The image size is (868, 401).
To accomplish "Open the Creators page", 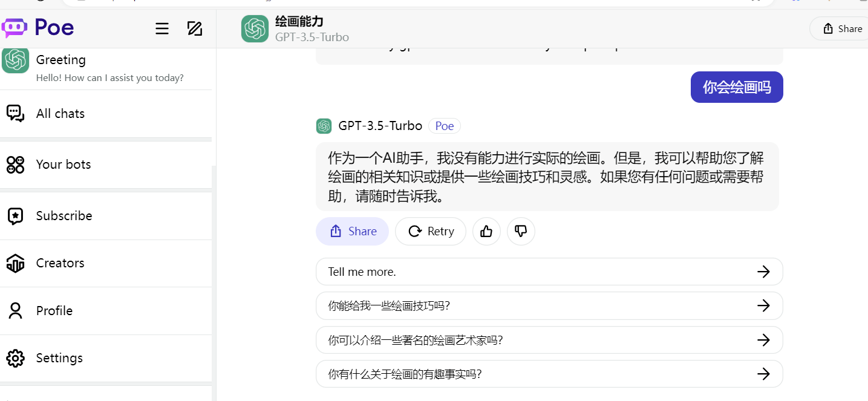I will coord(106,263).
